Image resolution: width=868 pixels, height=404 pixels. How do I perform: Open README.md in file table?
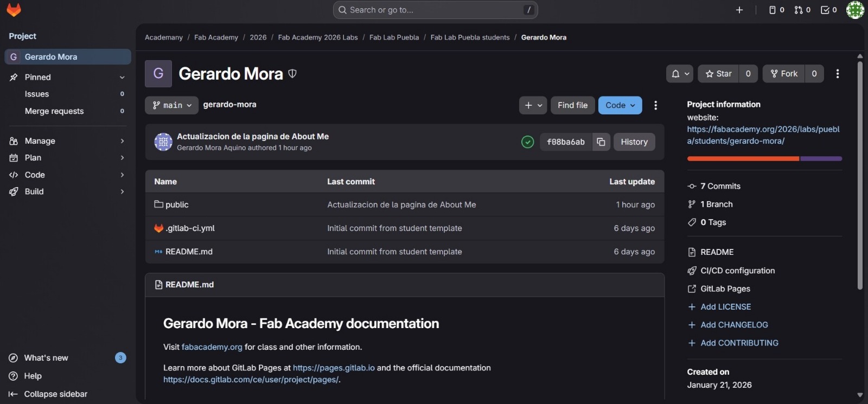pyautogui.click(x=189, y=252)
